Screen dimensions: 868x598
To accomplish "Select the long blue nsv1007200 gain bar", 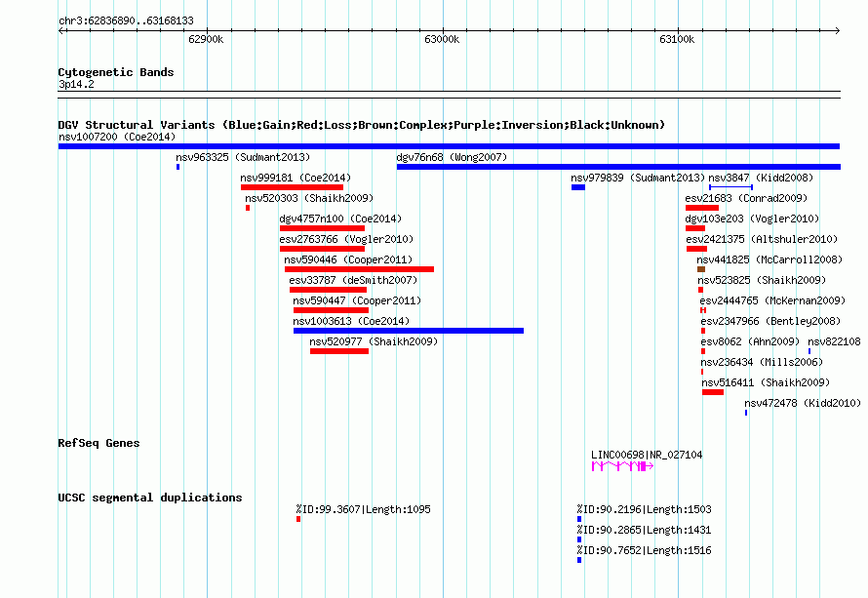I will [x=449, y=146].
